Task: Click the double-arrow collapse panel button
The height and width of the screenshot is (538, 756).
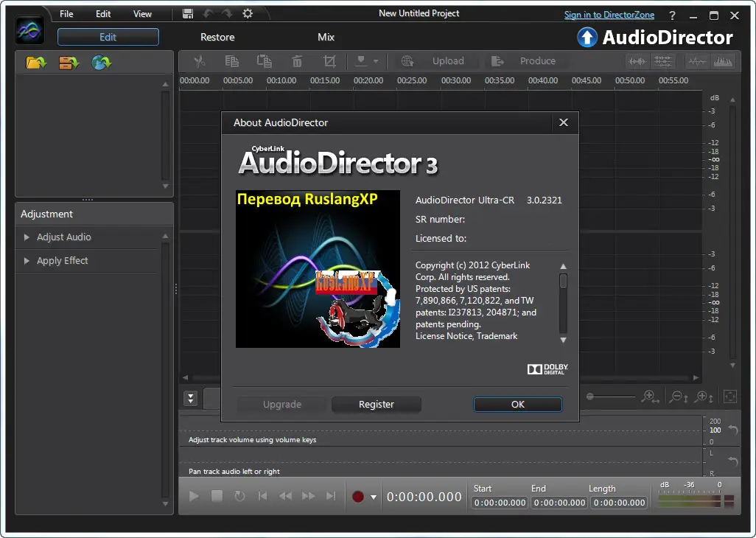Action: pyautogui.click(x=190, y=398)
